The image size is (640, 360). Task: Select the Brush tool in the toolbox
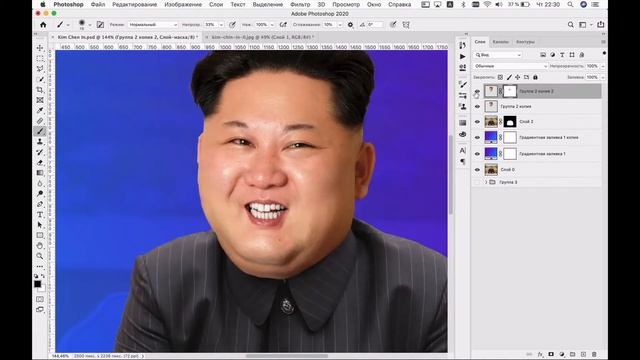40,131
